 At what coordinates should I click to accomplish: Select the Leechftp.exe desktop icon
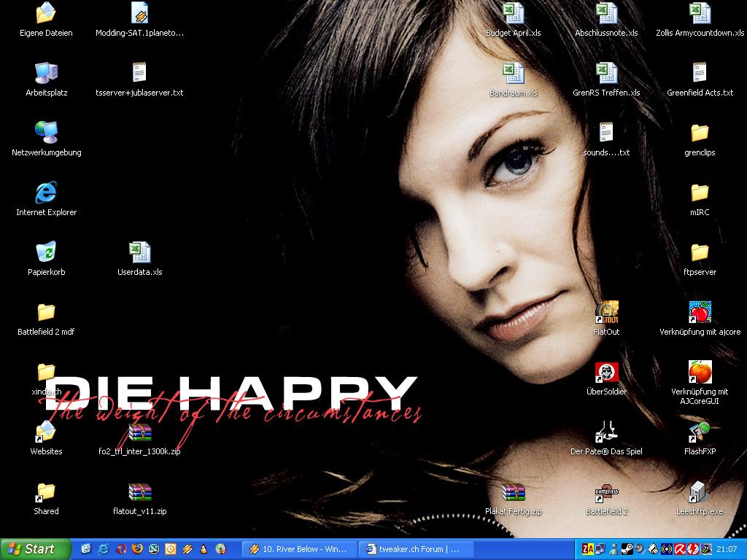[x=699, y=494]
